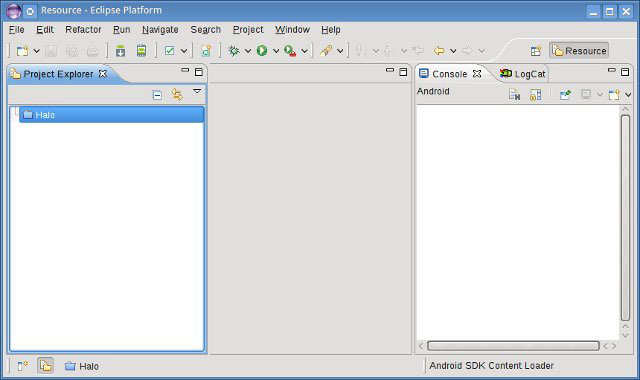640x380 pixels.
Task: Open the Search menu
Action: (206, 30)
